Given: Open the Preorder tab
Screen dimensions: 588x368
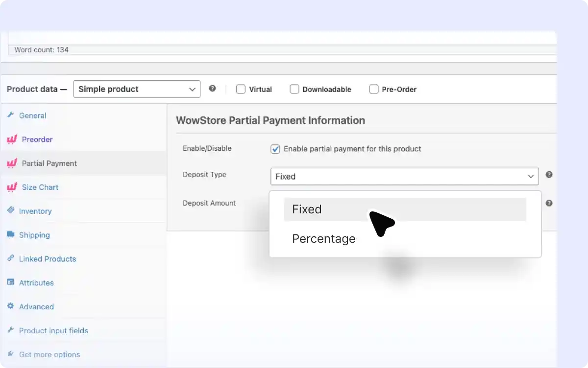Looking at the screenshot, I should [36, 139].
